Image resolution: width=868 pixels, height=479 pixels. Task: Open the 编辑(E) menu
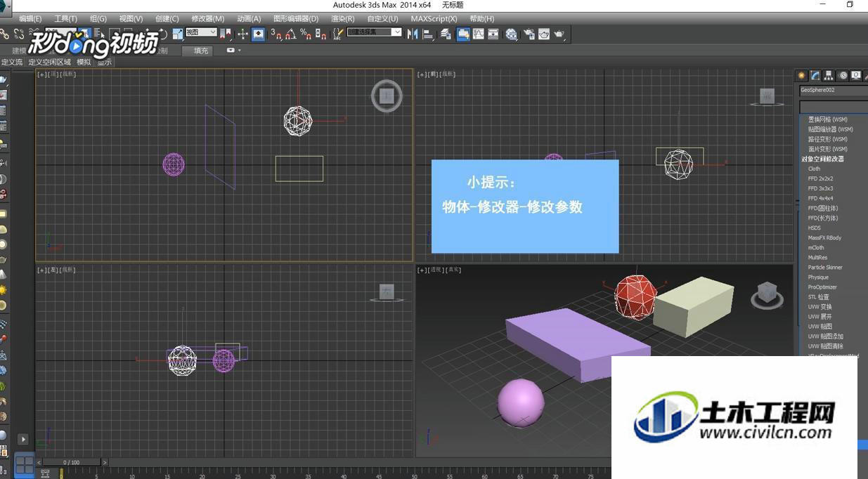point(30,18)
